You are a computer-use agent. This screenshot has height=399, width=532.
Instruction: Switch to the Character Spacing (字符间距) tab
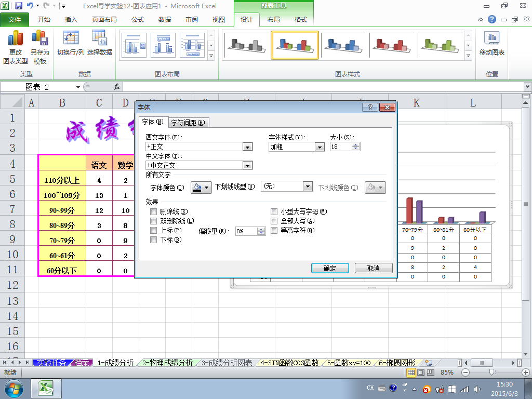[188, 123]
